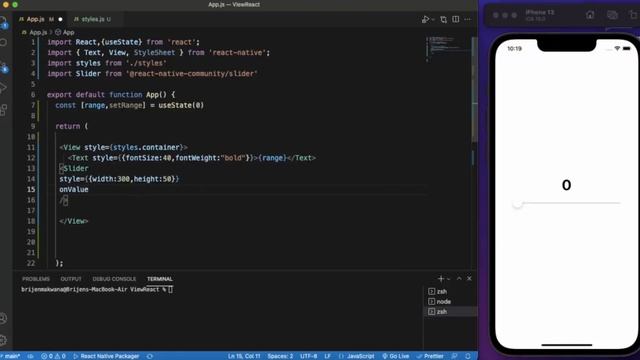Click the Synchronize Changes cloud icon
The height and width of the screenshot is (360, 640).
coord(31,356)
